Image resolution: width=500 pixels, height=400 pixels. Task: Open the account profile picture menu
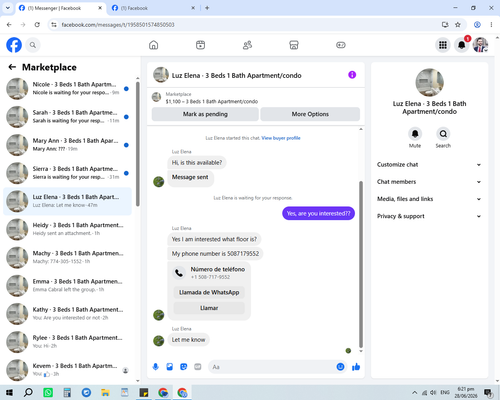coord(480,45)
